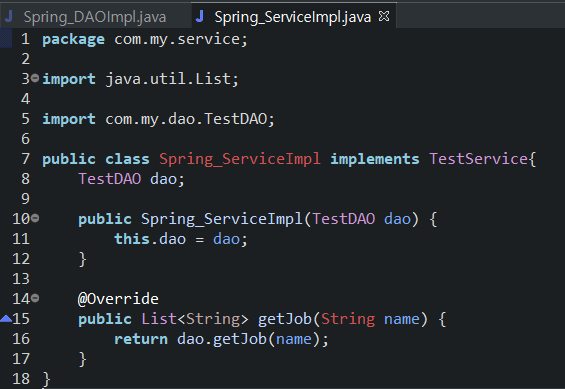Click the @Override annotation
The image size is (565, 389).
[x=118, y=299]
